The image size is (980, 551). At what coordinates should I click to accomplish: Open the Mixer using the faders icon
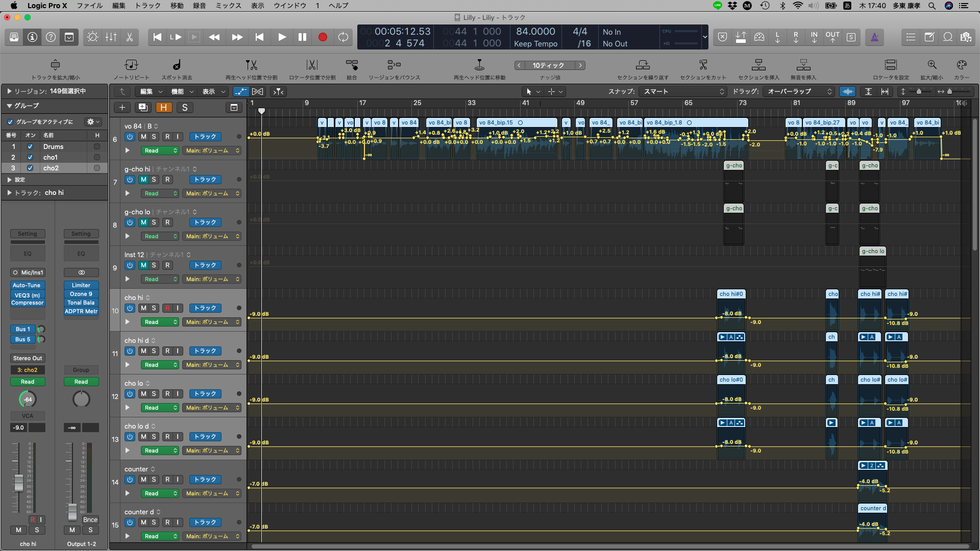click(111, 37)
